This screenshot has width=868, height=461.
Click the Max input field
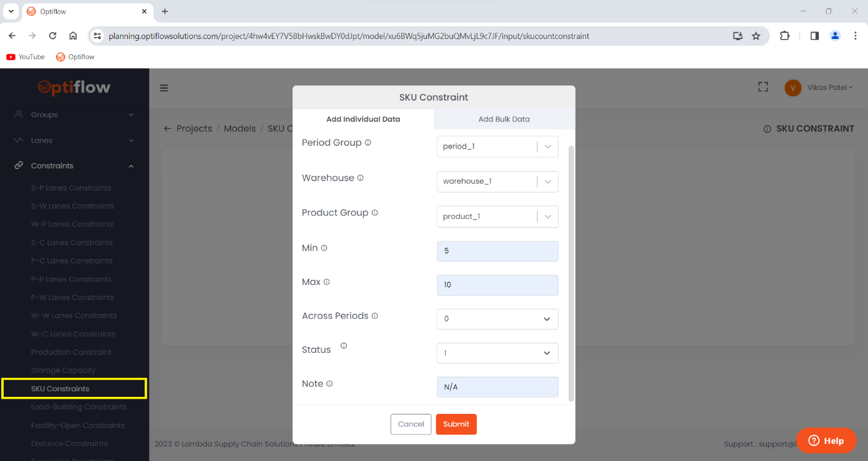point(497,285)
